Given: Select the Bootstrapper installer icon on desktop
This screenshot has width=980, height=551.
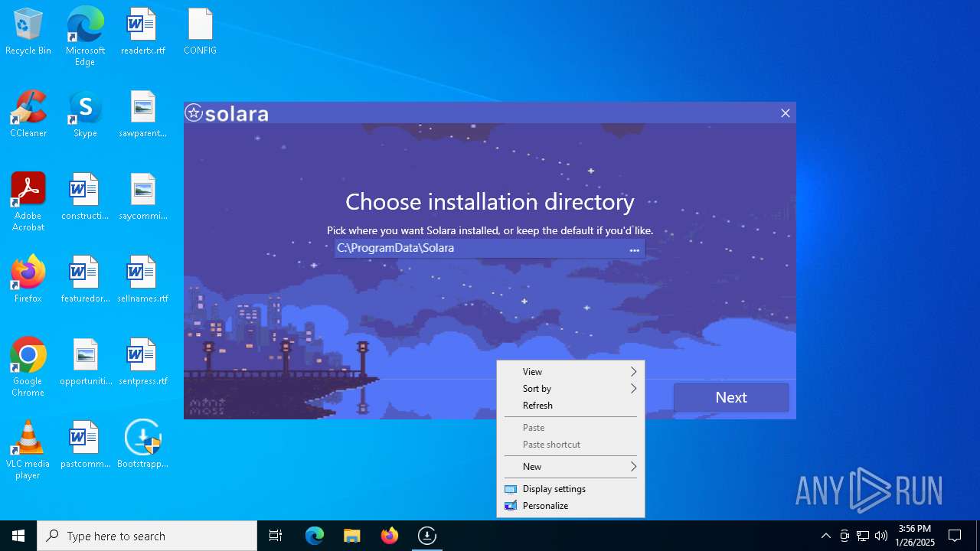Looking at the screenshot, I should click(142, 445).
